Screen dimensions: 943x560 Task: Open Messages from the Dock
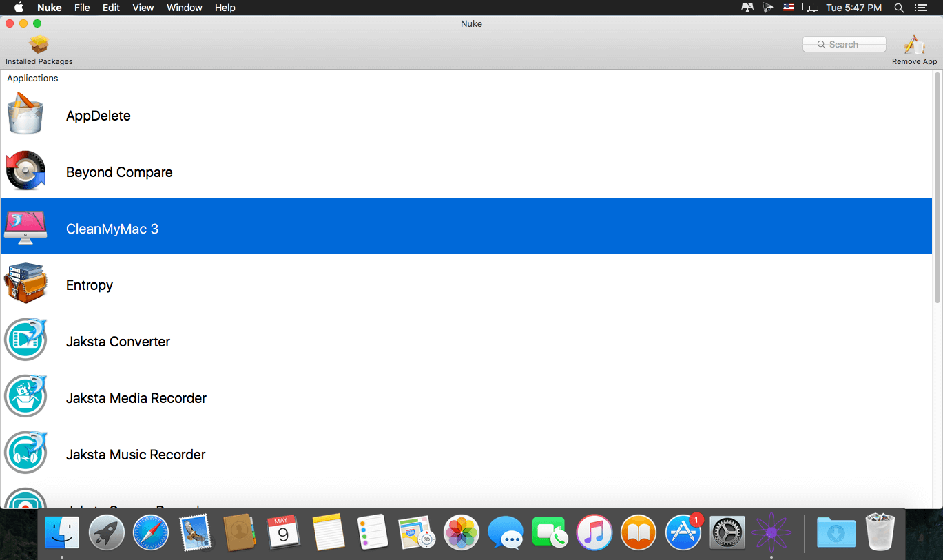pyautogui.click(x=505, y=532)
